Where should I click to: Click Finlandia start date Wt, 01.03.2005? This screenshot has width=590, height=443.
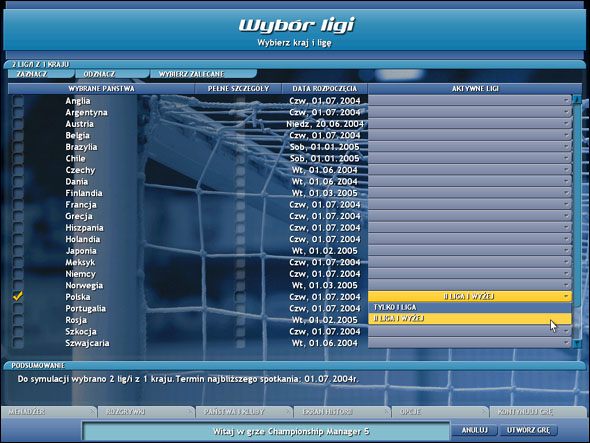click(325, 193)
